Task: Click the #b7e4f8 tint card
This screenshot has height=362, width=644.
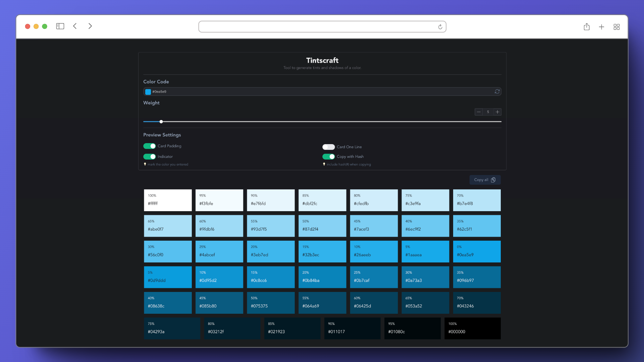Action: [477, 200]
